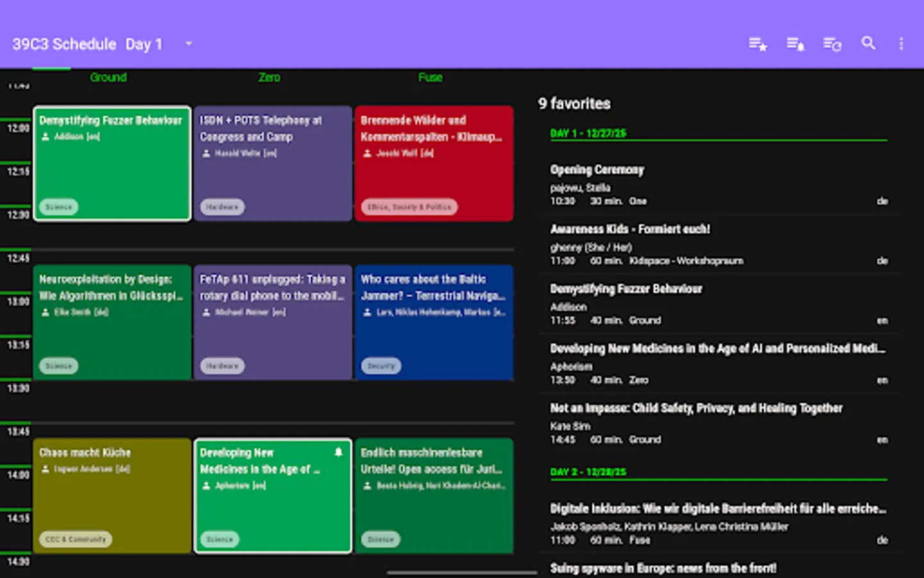This screenshot has height=578, width=924.
Task: Click the speaker icon beside Harald Welte
Action: 206,153
